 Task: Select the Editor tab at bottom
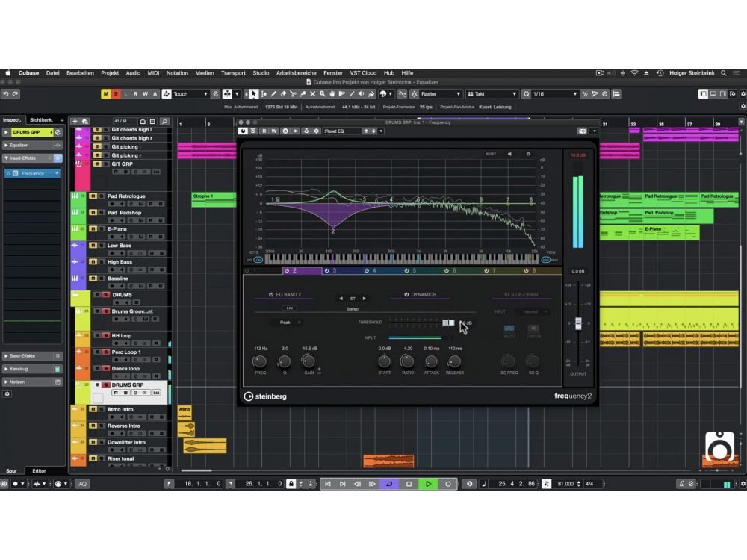tap(39, 471)
